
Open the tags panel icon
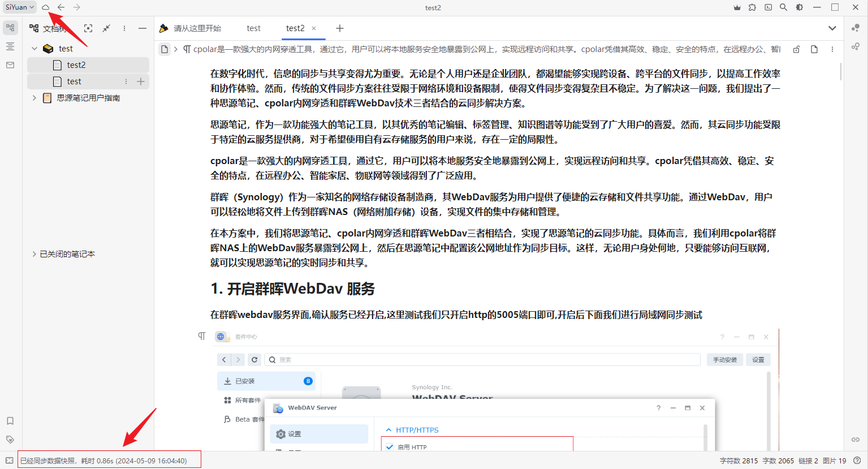click(x=10, y=440)
